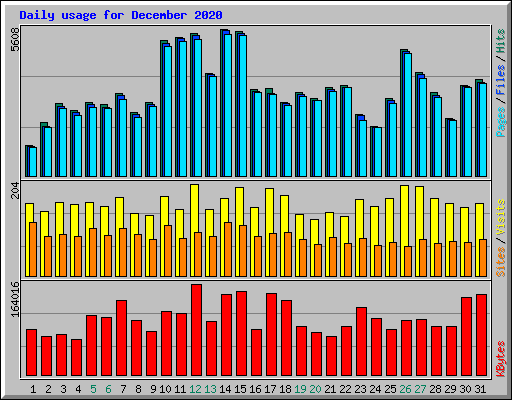Click the 'KBytes' legend label
Image resolution: width=512 pixels, height=400 pixels.
[x=501, y=359]
